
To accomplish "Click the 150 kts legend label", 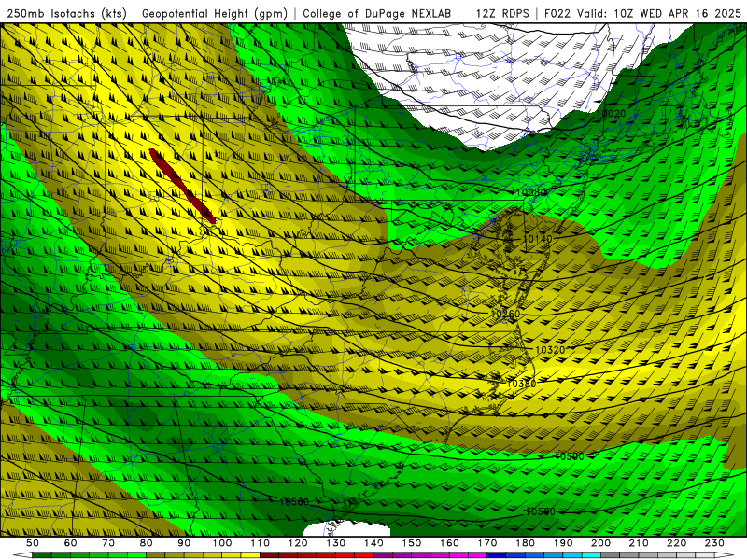I will 412,543.
